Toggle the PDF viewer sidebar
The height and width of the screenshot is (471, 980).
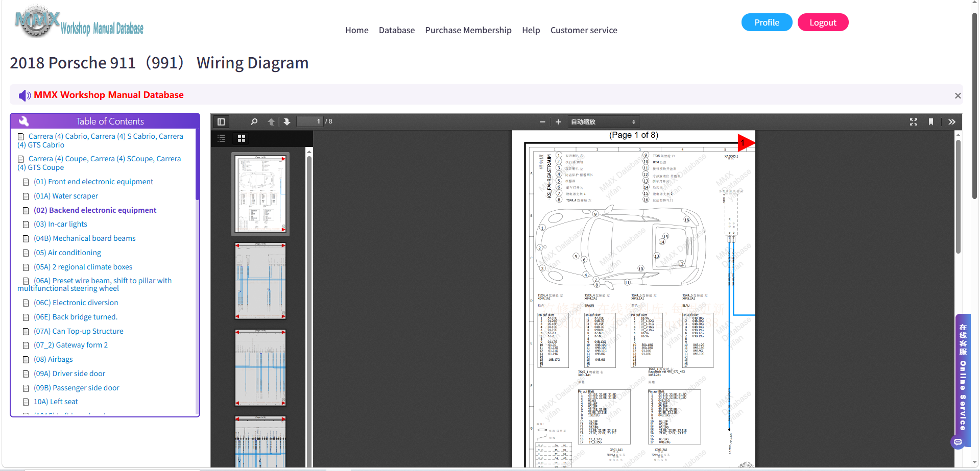coord(221,122)
